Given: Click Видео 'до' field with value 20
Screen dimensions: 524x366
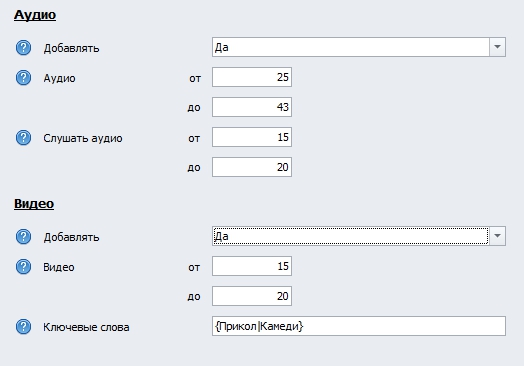Looking at the screenshot, I should (x=252, y=296).
